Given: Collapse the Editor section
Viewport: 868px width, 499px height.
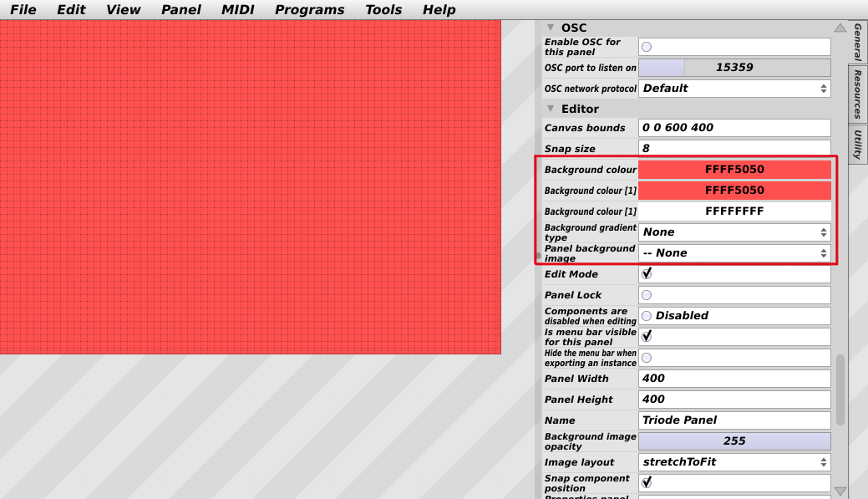Looking at the screenshot, I should [551, 109].
